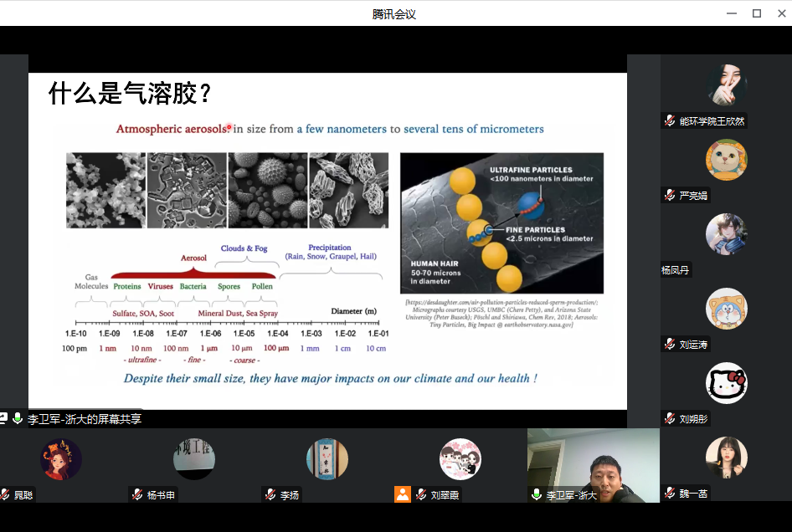Select muted microphone icon next to 杨书申
This screenshot has width=792, height=532.
(x=137, y=494)
